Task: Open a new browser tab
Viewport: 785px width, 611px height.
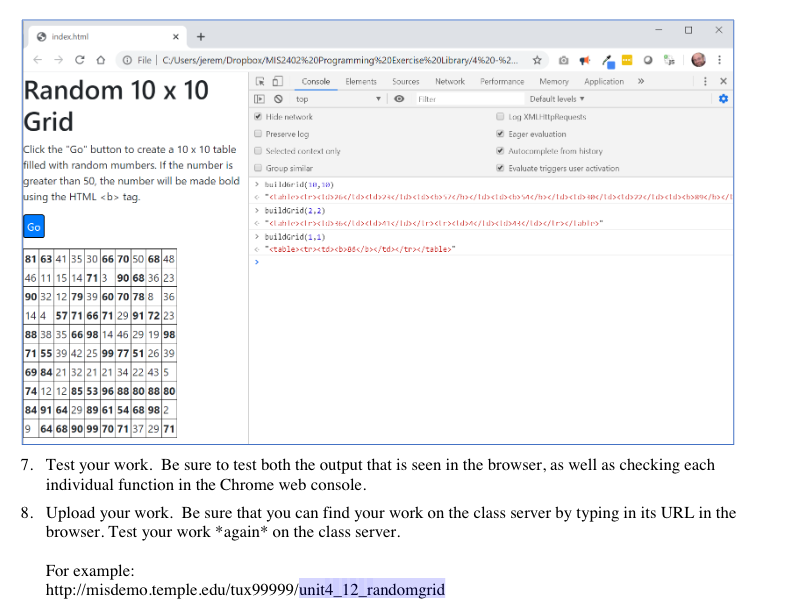Action: click(x=201, y=37)
